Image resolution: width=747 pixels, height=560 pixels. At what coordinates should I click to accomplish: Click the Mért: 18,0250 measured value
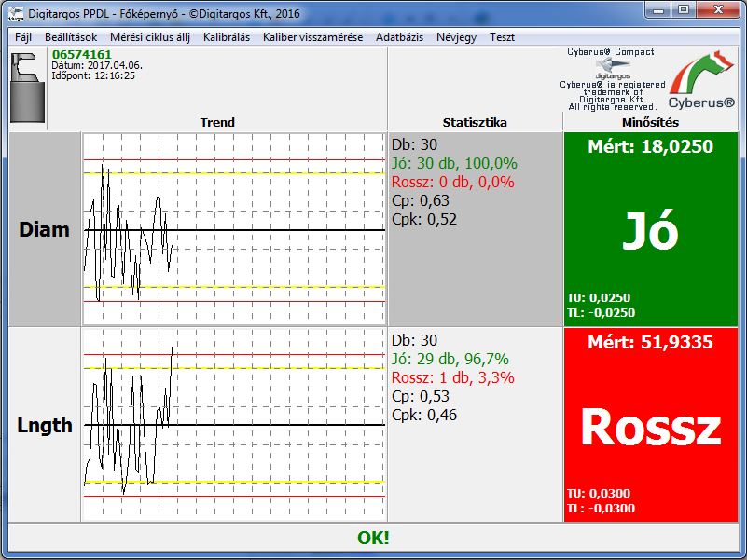[651, 146]
